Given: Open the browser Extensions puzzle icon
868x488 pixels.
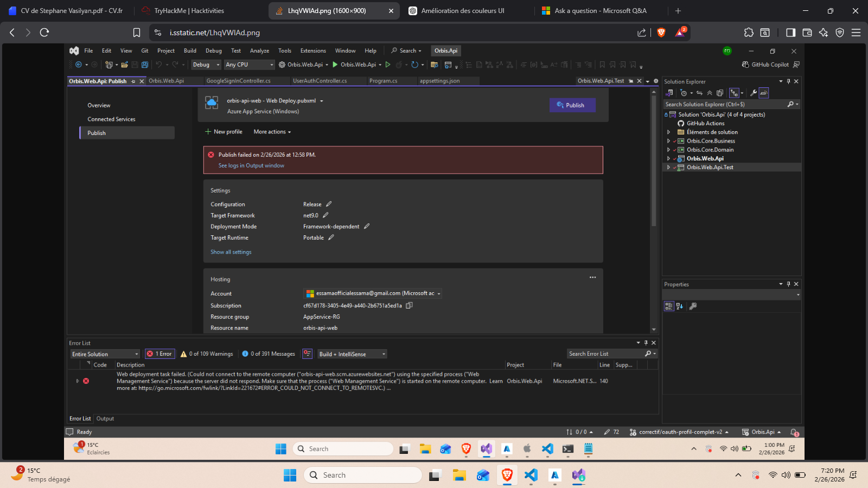Looking at the screenshot, I should pyautogui.click(x=749, y=33).
